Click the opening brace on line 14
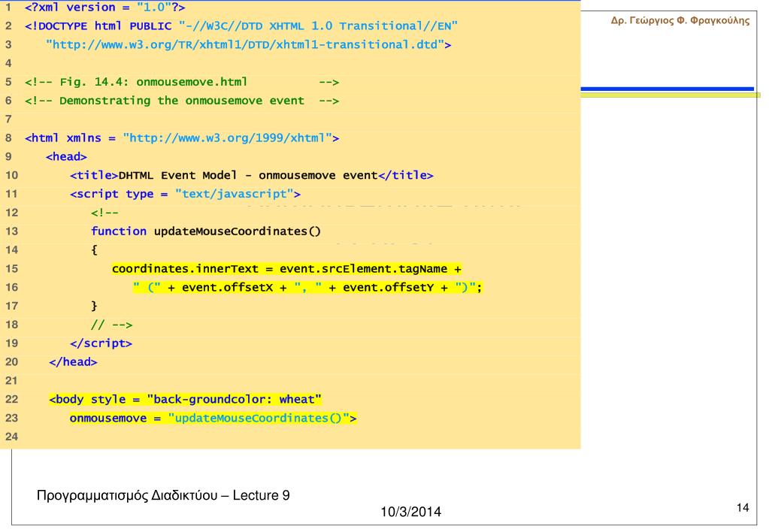The width and height of the screenshot is (769, 532). tap(94, 250)
